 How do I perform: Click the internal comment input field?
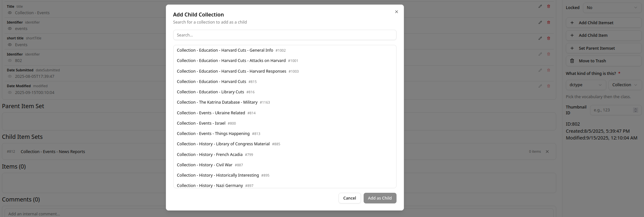279,213
